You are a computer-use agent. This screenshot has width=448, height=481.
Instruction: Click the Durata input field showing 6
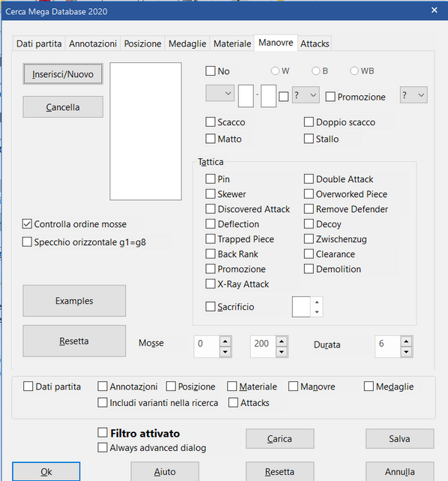pyautogui.click(x=387, y=346)
